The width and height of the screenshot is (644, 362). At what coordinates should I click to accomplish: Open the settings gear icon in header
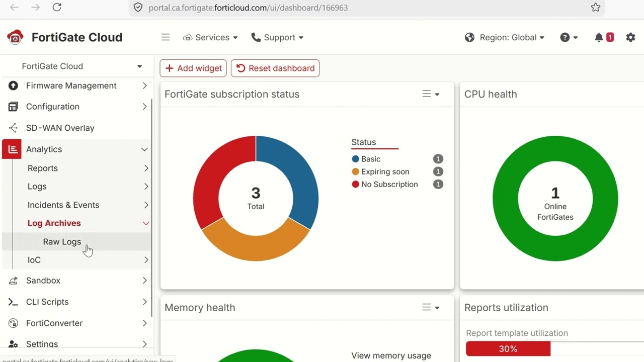(630, 37)
